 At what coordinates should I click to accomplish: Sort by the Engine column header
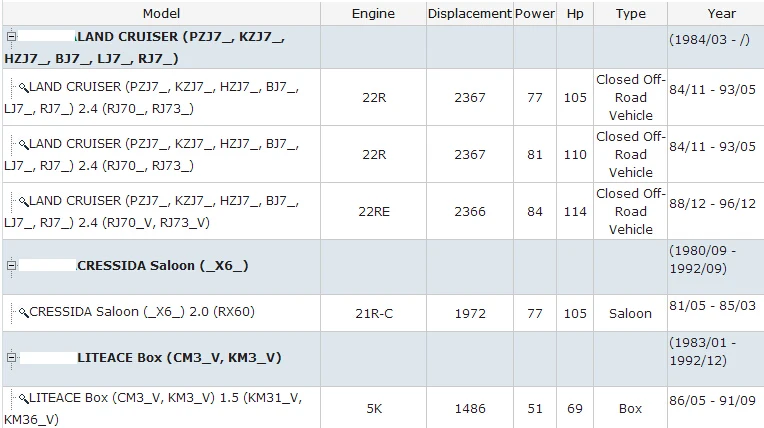[x=373, y=14]
